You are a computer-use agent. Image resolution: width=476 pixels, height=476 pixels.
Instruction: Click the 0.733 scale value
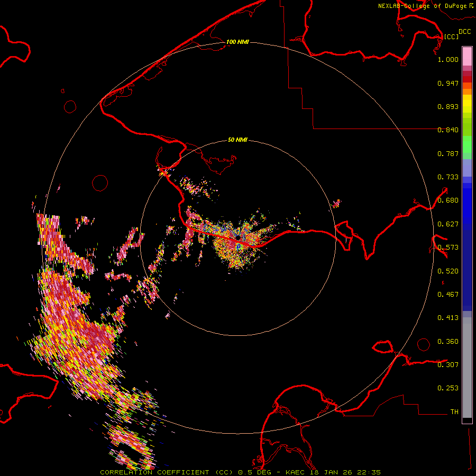pos(448,177)
